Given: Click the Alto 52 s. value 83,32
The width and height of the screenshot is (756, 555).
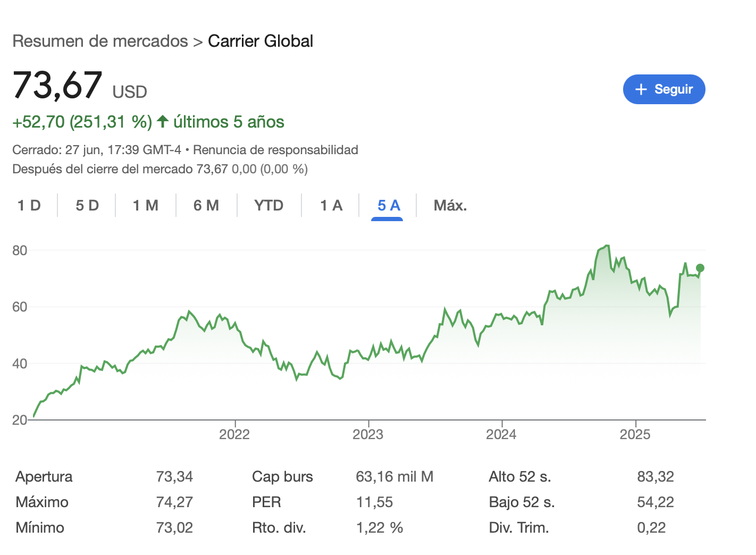Looking at the screenshot, I should [x=656, y=476].
